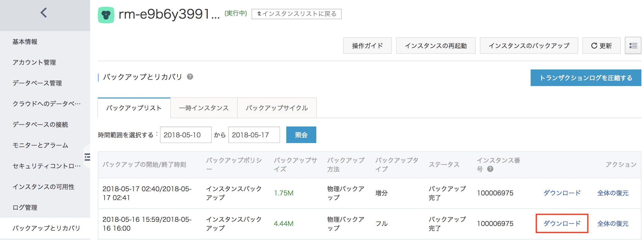Click the アクション column header
The height and width of the screenshot is (240, 644).
coord(621,165)
